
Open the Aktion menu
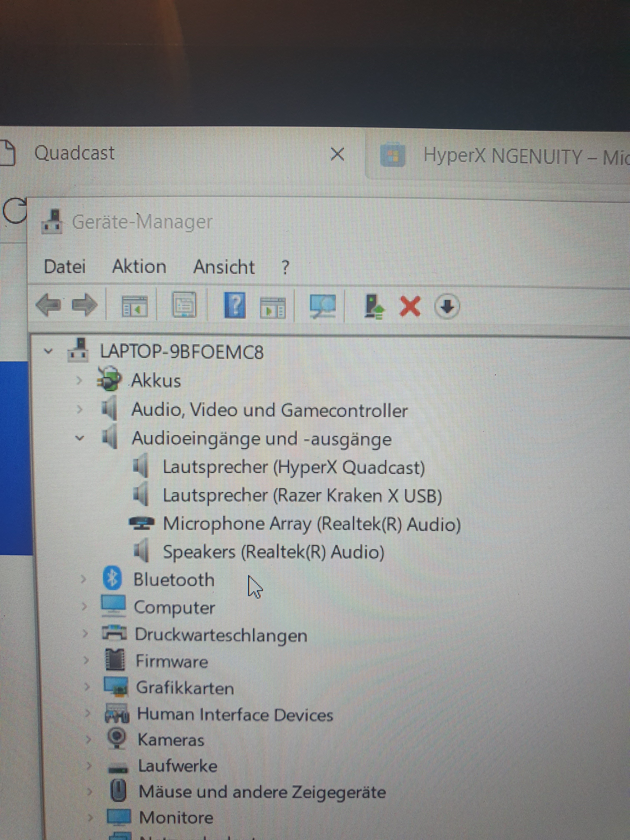(x=139, y=267)
